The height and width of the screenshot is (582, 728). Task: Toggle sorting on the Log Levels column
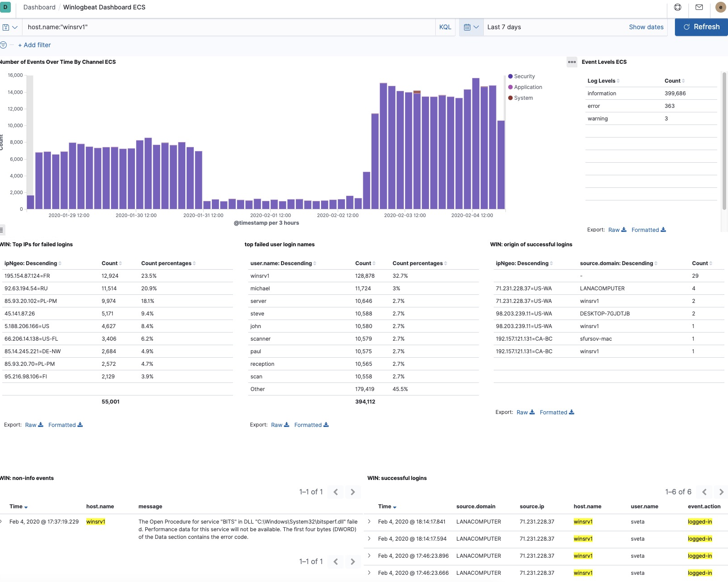click(618, 80)
